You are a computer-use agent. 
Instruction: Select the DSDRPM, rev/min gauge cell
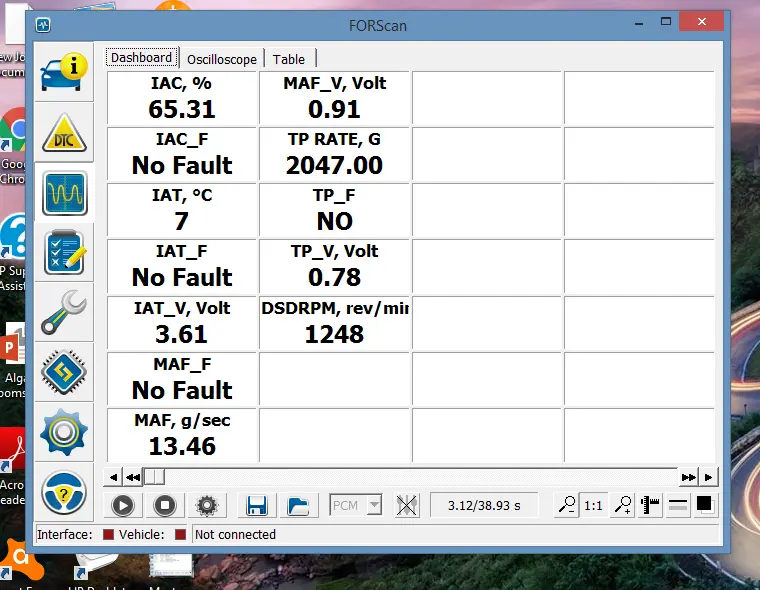tap(334, 323)
